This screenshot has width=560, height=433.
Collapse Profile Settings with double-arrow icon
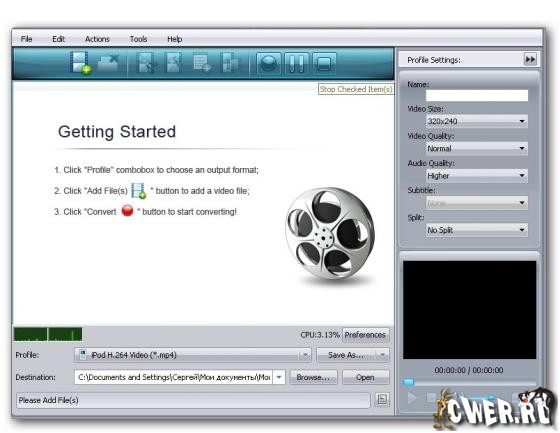point(530,59)
